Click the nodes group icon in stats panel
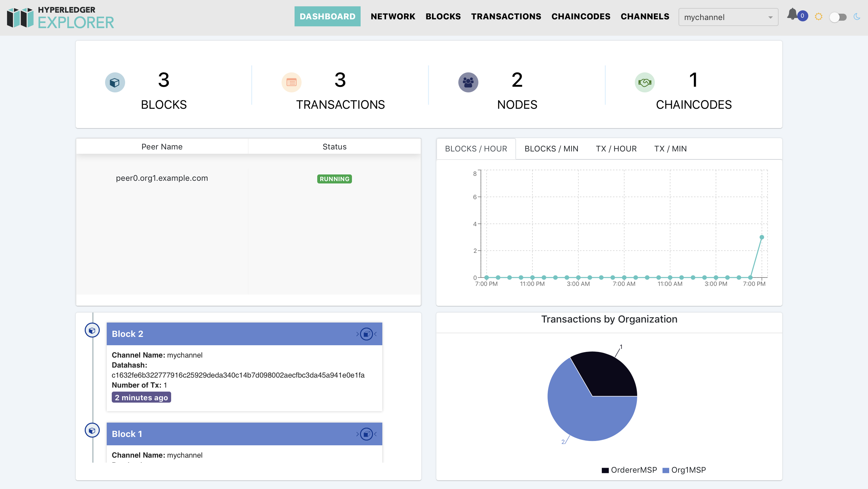The image size is (868, 489). [468, 82]
